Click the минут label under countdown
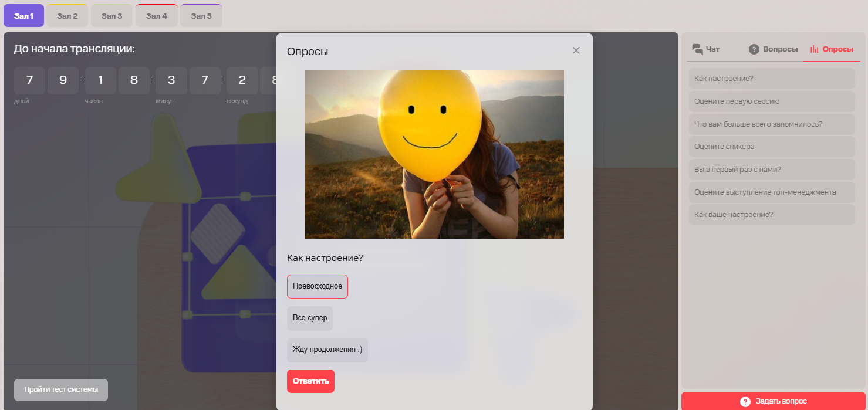 pos(164,101)
